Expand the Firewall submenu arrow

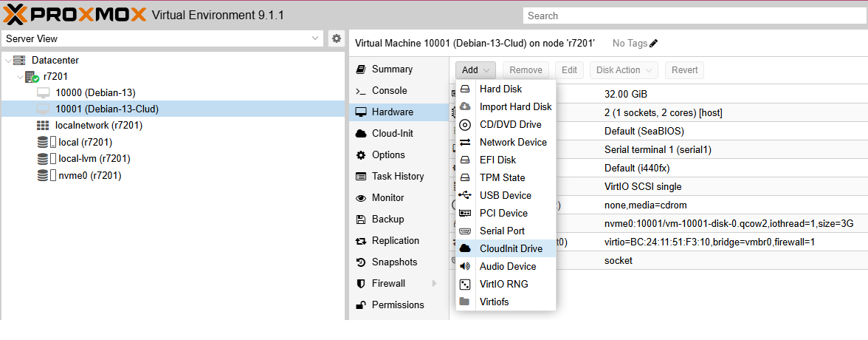434,284
